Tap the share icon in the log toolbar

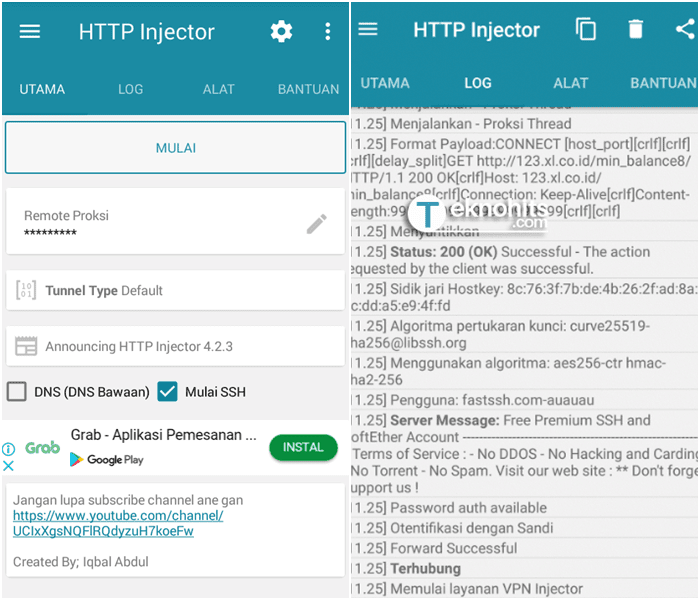pyautogui.click(x=686, y=29)
